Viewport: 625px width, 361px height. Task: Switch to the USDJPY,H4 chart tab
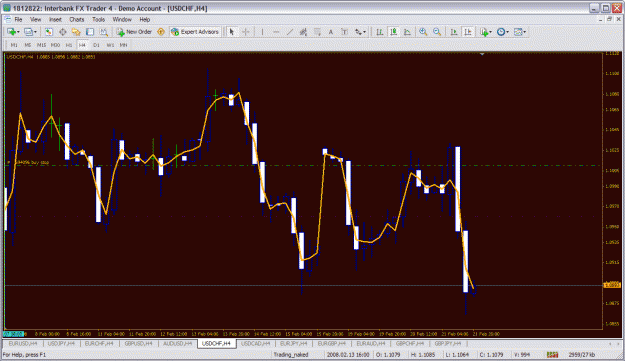tap(61, 343)
